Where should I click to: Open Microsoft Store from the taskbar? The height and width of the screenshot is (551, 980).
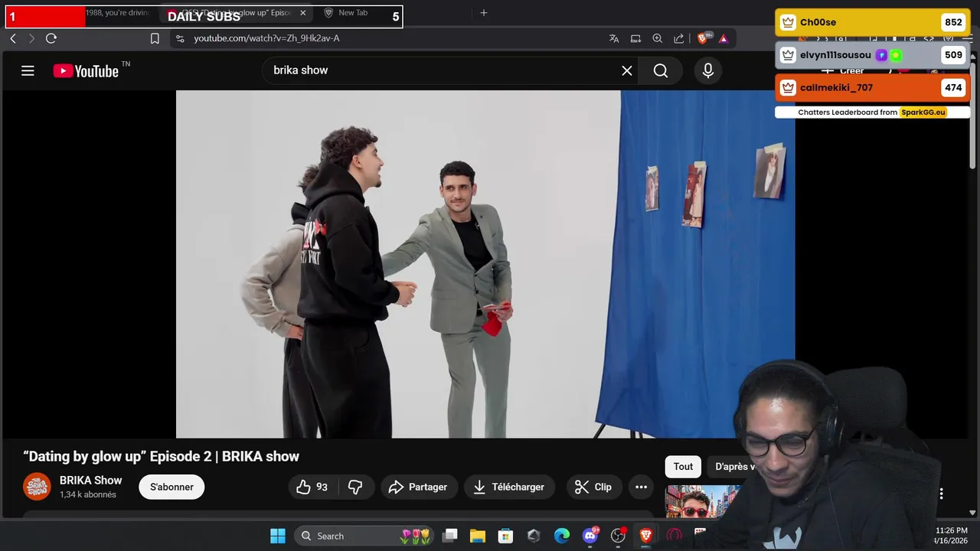pos(505,536)
